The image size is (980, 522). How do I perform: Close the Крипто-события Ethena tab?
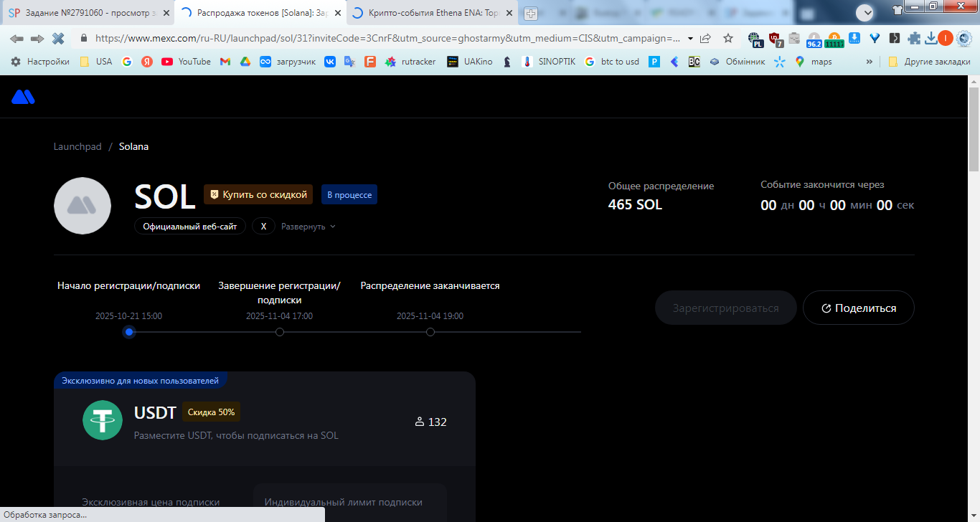[x=509, y=13]
